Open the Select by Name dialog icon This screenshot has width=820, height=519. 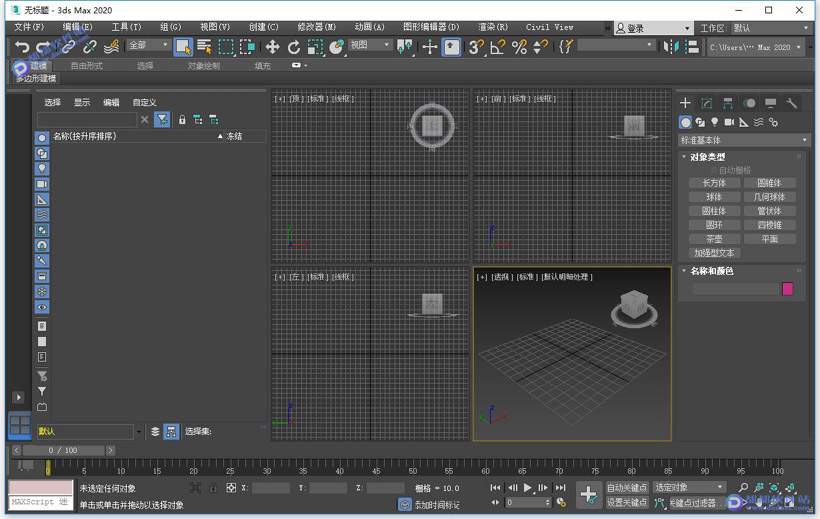coord(204,47)
